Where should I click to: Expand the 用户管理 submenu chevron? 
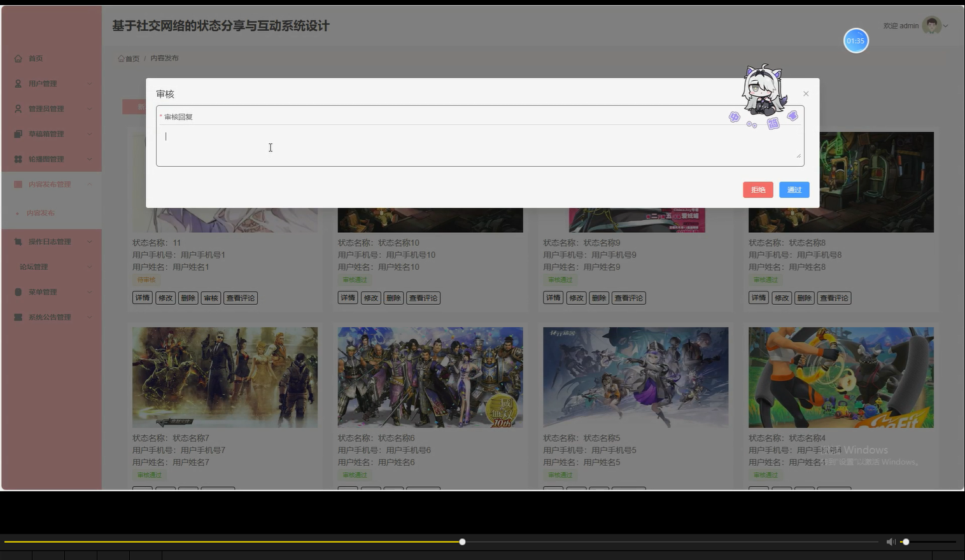coord(90,83)
